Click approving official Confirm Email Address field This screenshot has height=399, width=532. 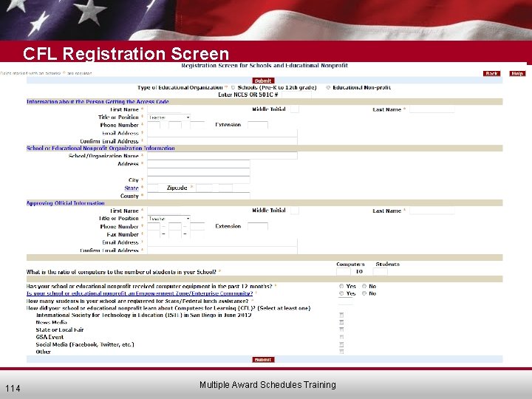[222, 250]
